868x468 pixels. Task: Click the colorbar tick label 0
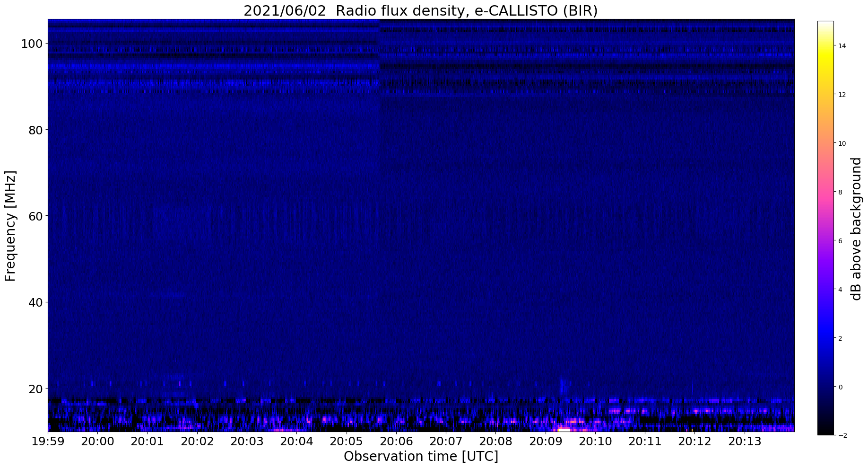[840, 387]
